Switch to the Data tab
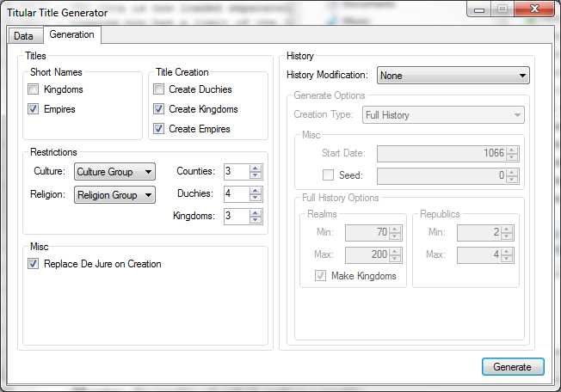This screenshot has width=561, height=392. [23, 36]
